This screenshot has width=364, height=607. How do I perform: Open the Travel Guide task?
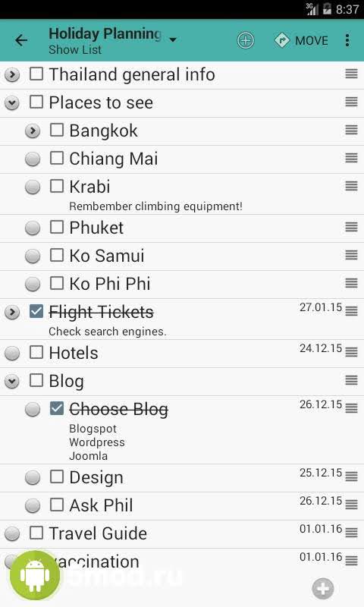(x=98, y=533)
